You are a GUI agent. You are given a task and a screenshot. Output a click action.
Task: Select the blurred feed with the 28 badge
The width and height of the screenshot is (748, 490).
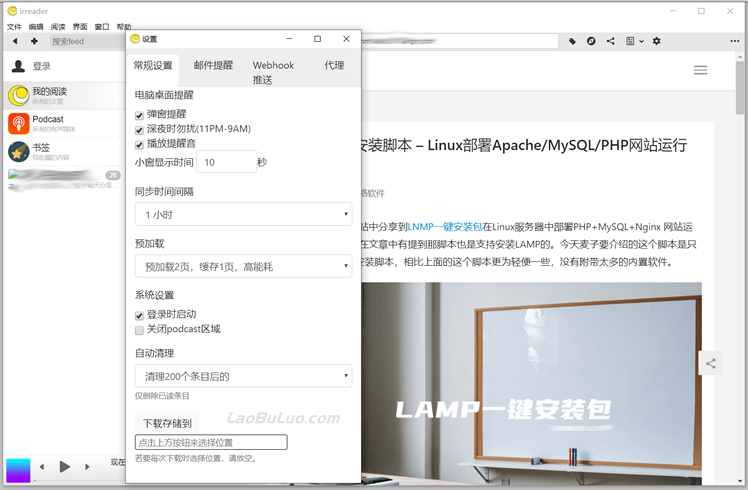[x=64, y=180]
